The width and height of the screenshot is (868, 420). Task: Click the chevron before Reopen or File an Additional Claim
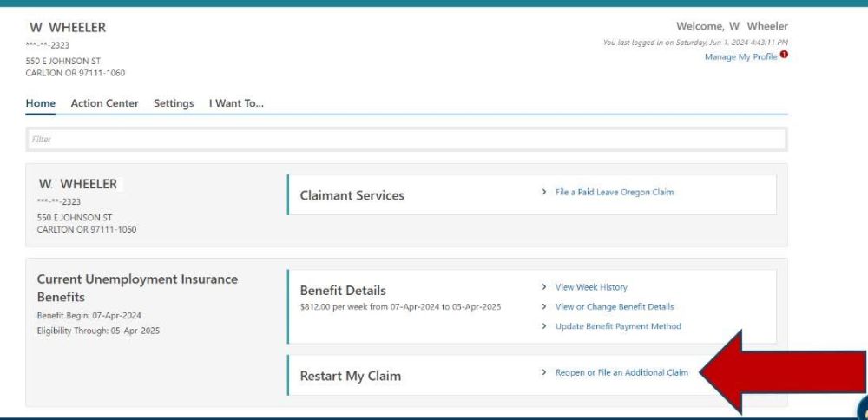544,372
